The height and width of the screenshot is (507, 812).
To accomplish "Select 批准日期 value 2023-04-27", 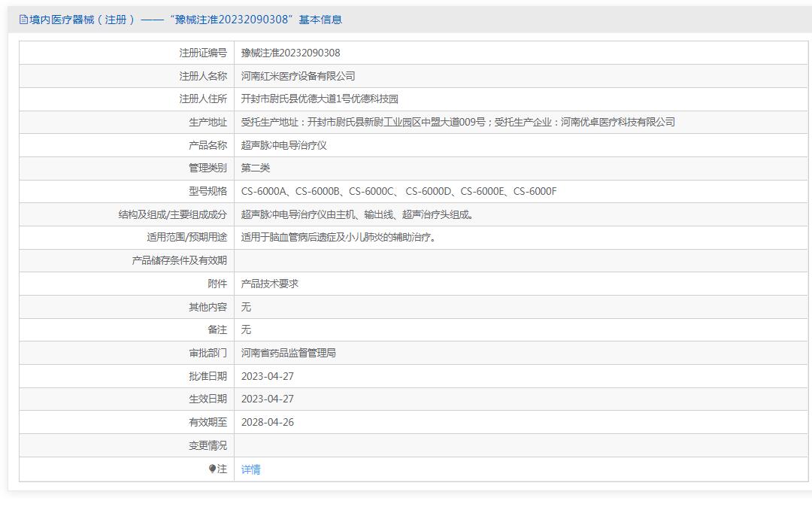I will click(267, 377).
